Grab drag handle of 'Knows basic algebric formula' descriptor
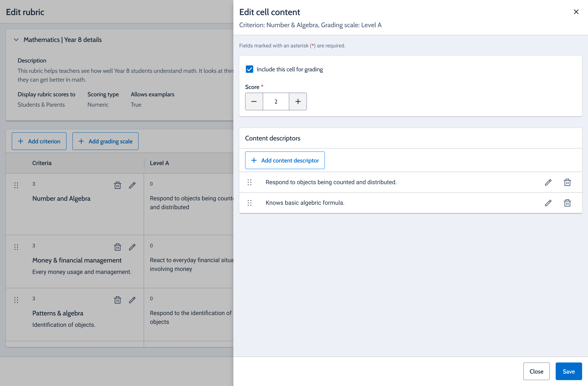 click(x=250, y=203)
